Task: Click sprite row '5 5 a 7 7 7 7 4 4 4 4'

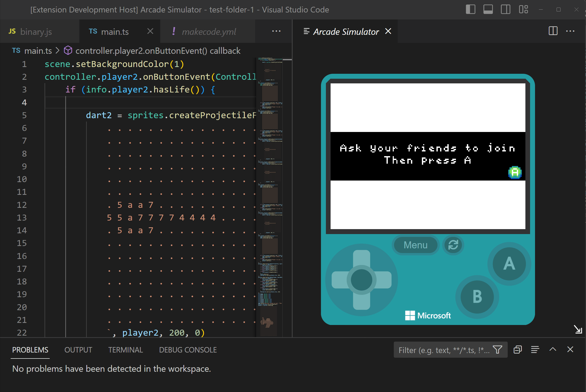Action: click(161, 217)
